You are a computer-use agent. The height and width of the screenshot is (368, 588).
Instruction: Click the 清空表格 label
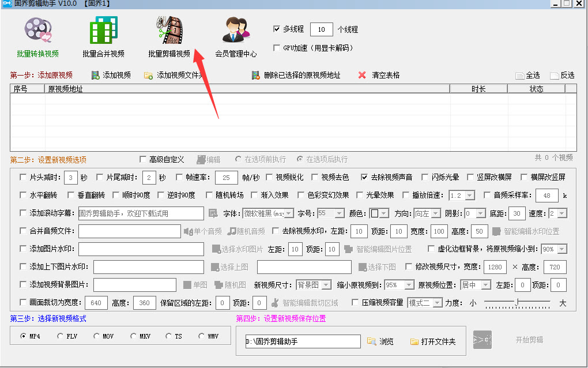tap(386, 75)
